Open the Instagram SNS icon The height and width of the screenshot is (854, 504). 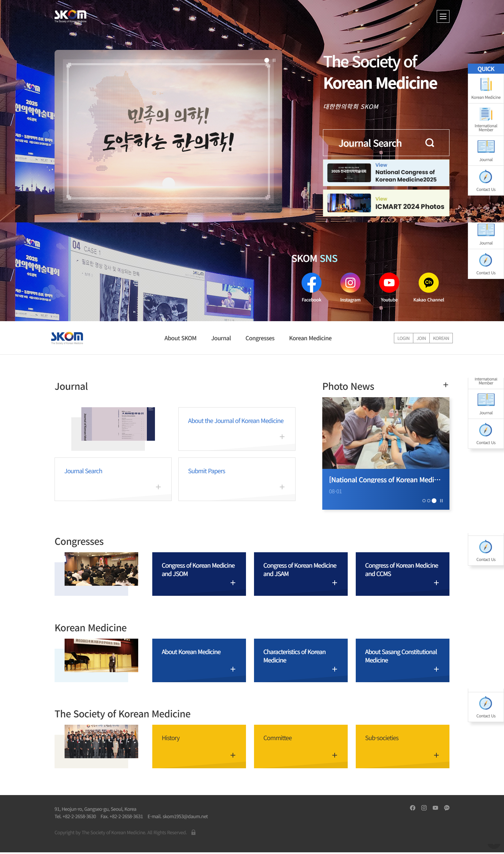point(350,282)
